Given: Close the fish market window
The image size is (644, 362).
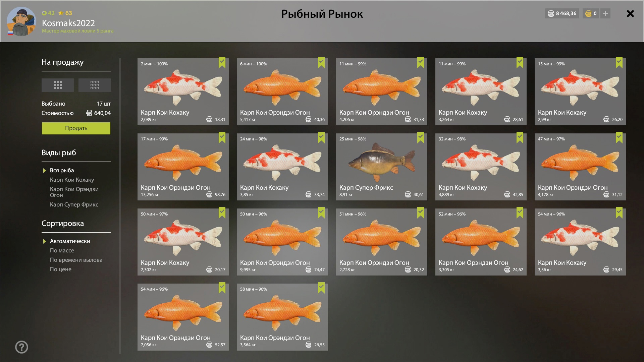Looking at the screenshot, I should 630,14.
